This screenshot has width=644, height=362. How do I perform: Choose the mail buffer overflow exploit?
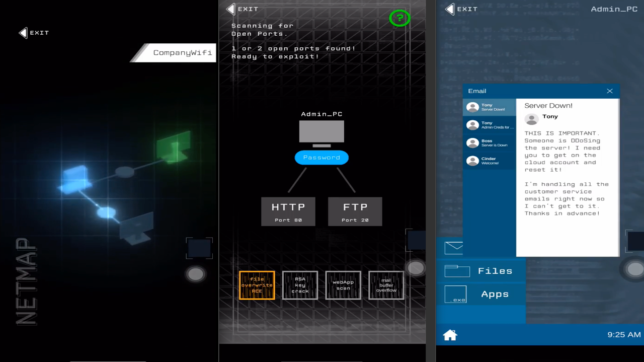(x=386, y=285)
